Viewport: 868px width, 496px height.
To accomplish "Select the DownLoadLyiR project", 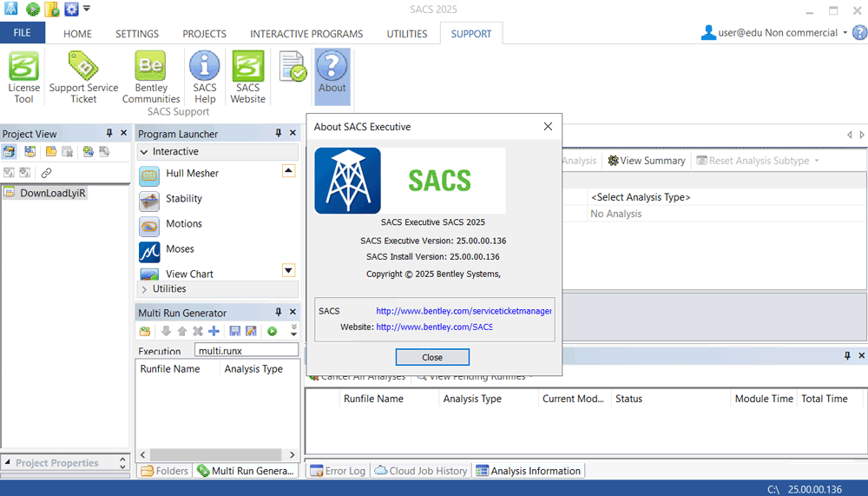I will pyautogui.click(x=53, y=193).
